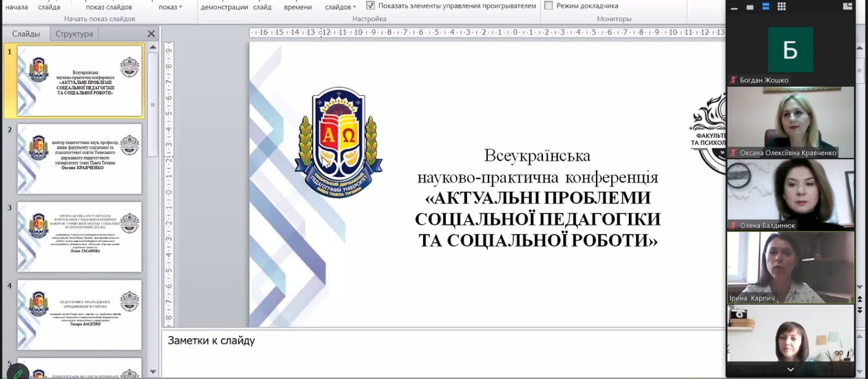Click the времени ribbon button
868x379 pixels.
pos(298,7)
